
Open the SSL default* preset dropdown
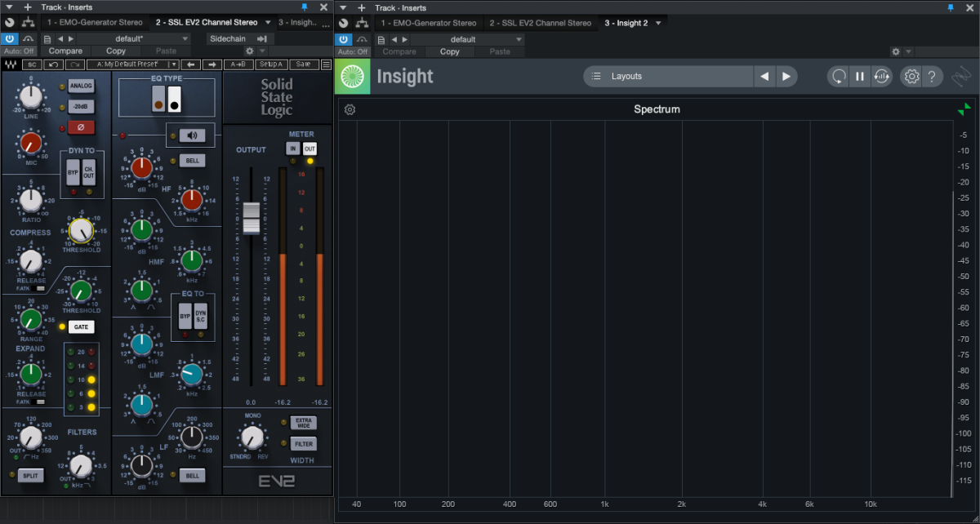pyautogui.click(x=134, y=38)
